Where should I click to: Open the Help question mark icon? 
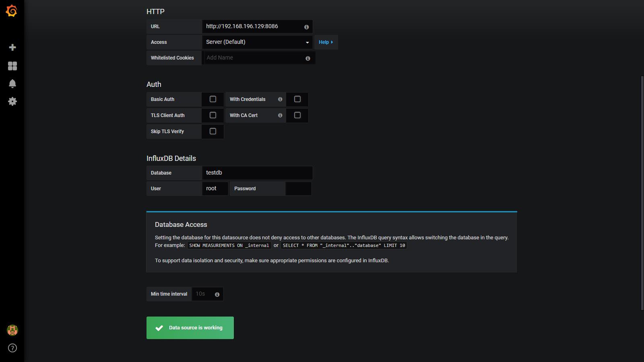tap(12, 348)
